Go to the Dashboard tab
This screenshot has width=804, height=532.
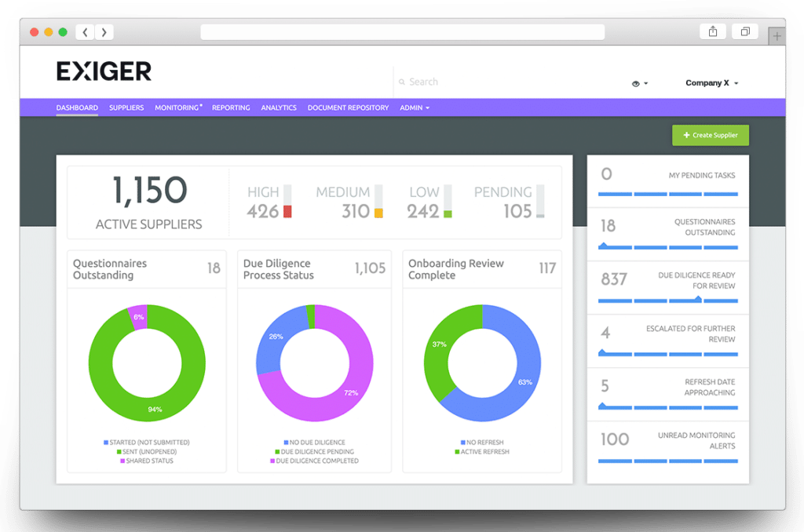[77, 107]
